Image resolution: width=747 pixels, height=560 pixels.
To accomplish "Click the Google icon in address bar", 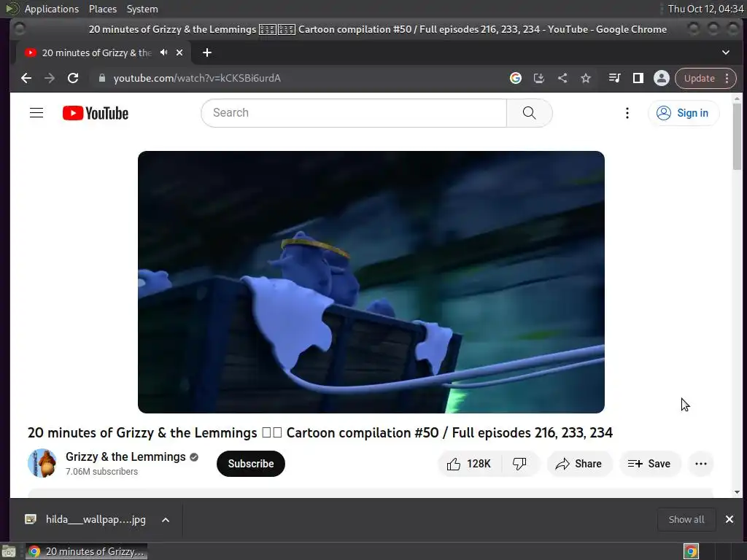I will point(516,78).
